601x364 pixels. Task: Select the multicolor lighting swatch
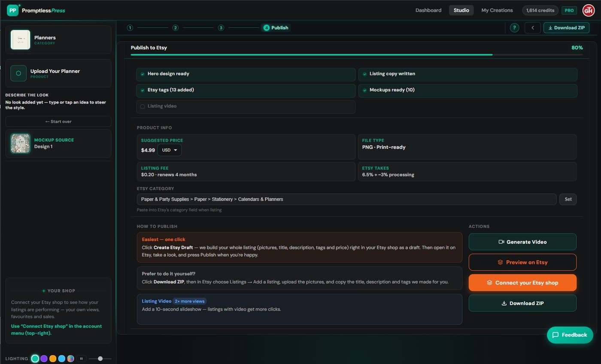71,358
